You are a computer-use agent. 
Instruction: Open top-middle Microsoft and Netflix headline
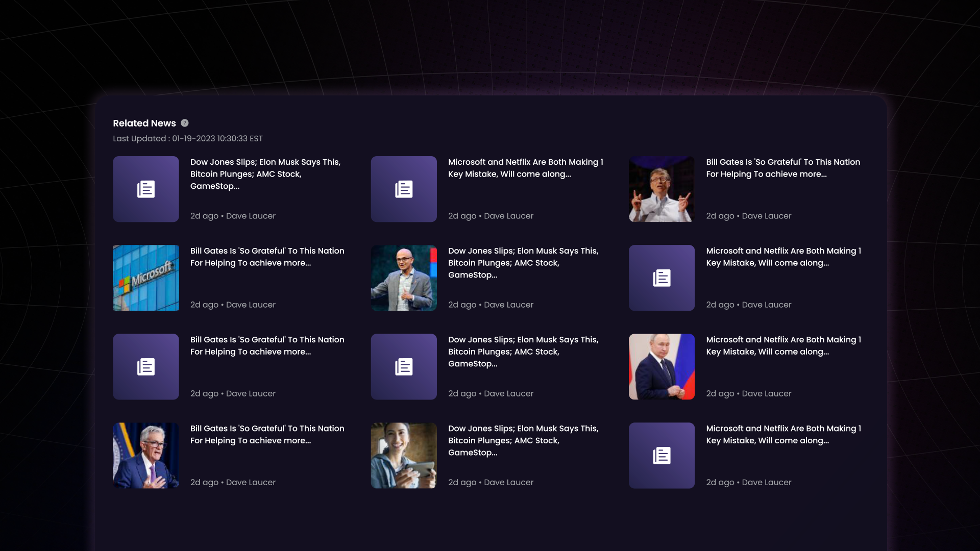[525, 168]
